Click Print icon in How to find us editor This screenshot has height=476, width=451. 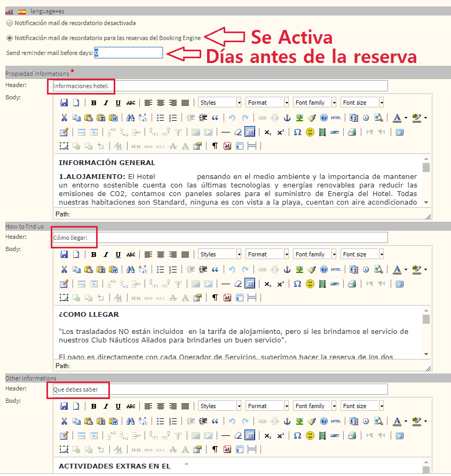coord(352,284)
